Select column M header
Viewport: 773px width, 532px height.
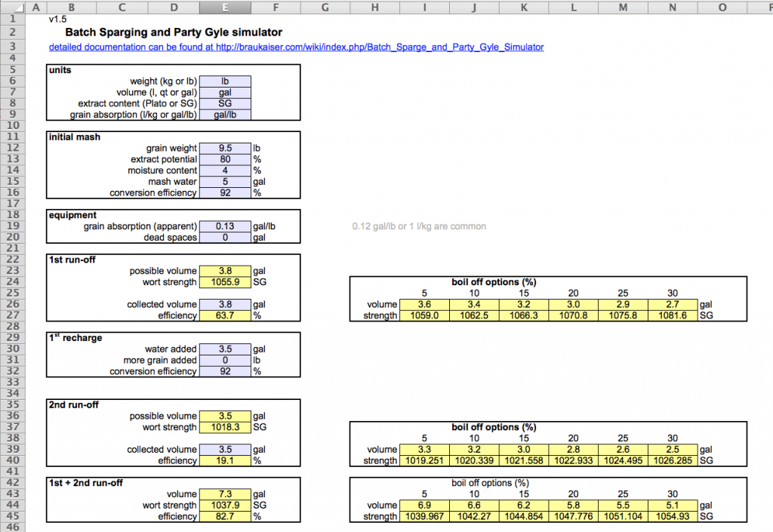point(623,8)
